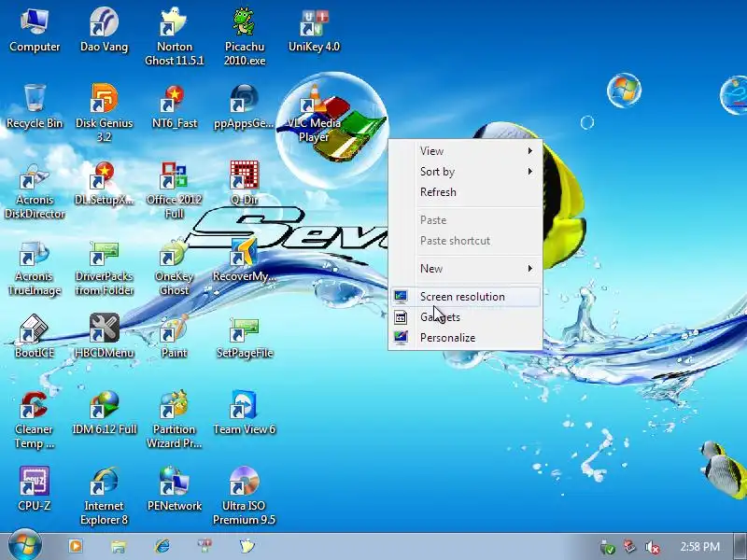Expand the New submenu
747x560 pixels.
[465, 269]
